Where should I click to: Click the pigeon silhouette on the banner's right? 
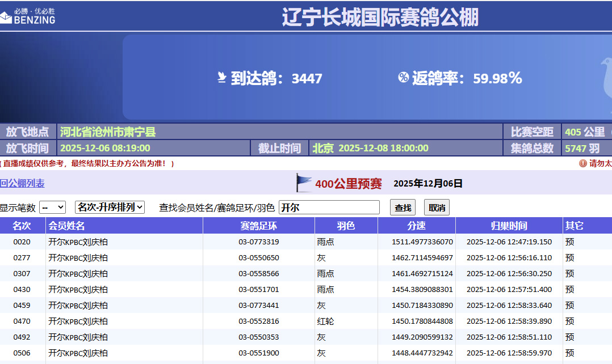pyautogui.click(x=605, y=78)
